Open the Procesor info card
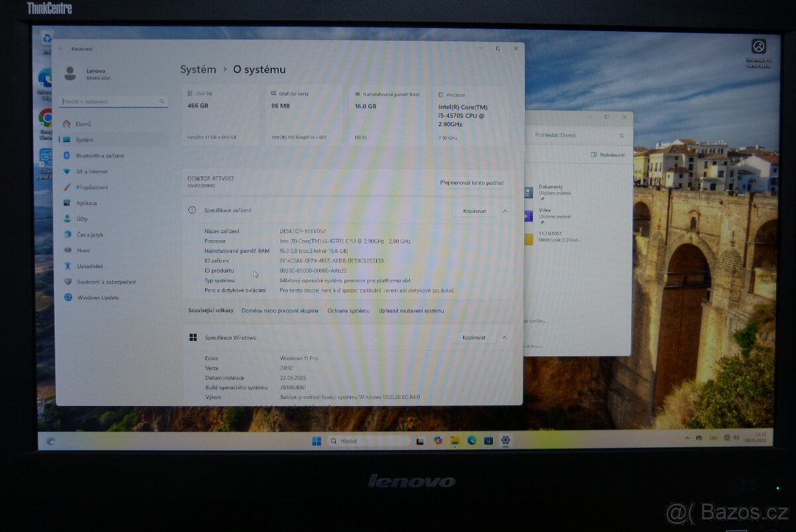796x532 pixels. click(x=471, y=115)
